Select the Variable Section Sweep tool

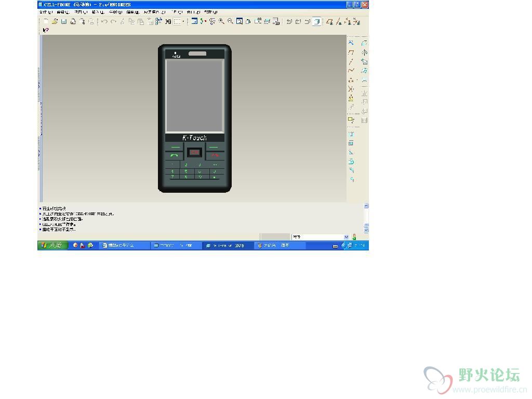point(364,61)
